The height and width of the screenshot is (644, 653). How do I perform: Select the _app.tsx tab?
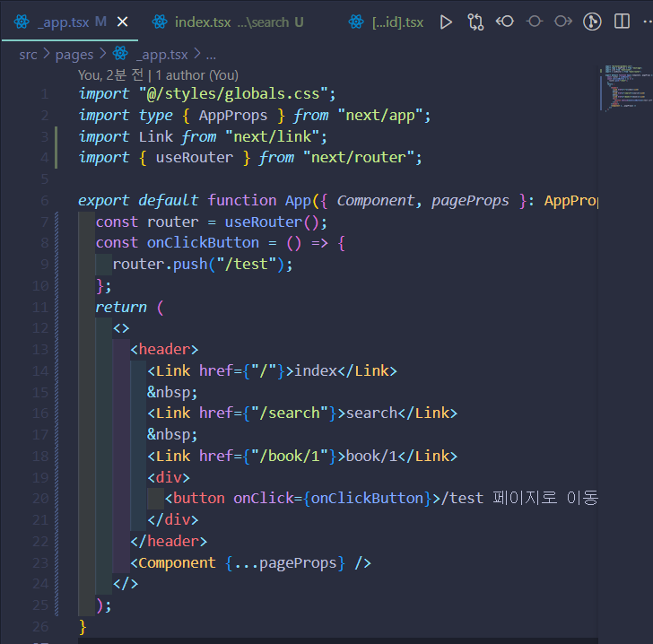60,22
